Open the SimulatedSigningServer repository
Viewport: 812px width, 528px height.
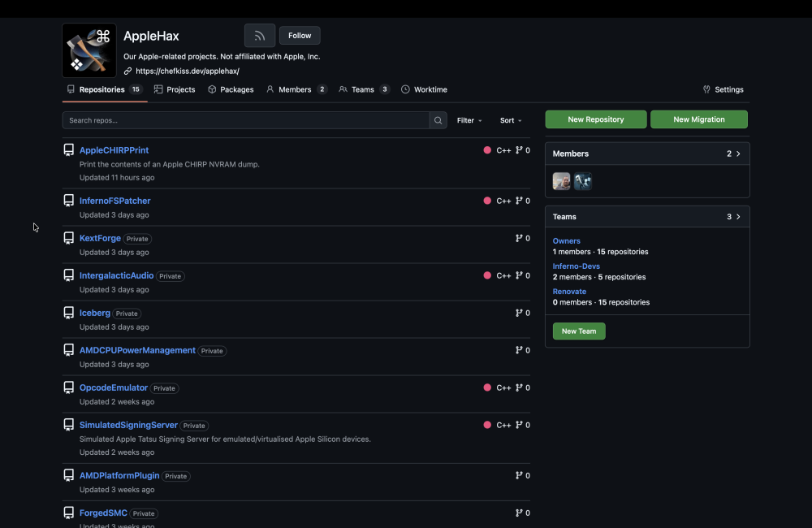tap(128, 425)
